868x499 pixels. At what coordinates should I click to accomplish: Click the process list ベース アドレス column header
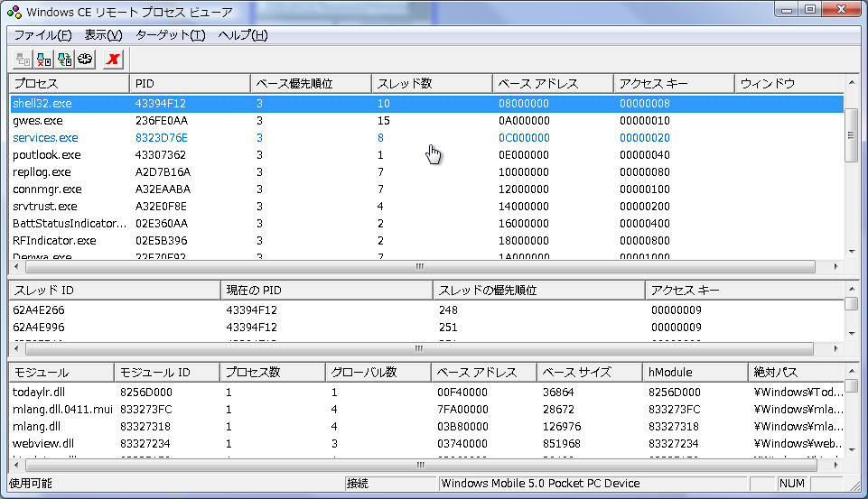(x=553, y=84)
